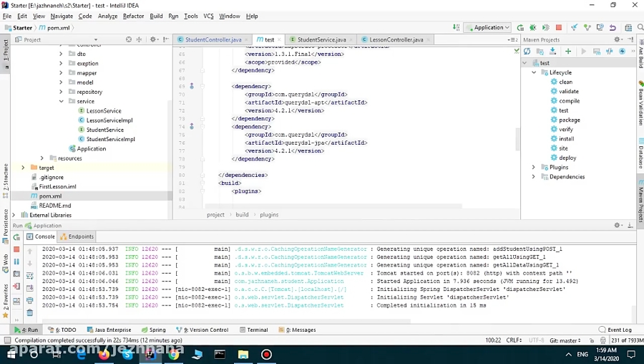The width and height of the screenshot is (644, 364).
Task: Open the Messages tool window
Action: (x=297, y=330)
